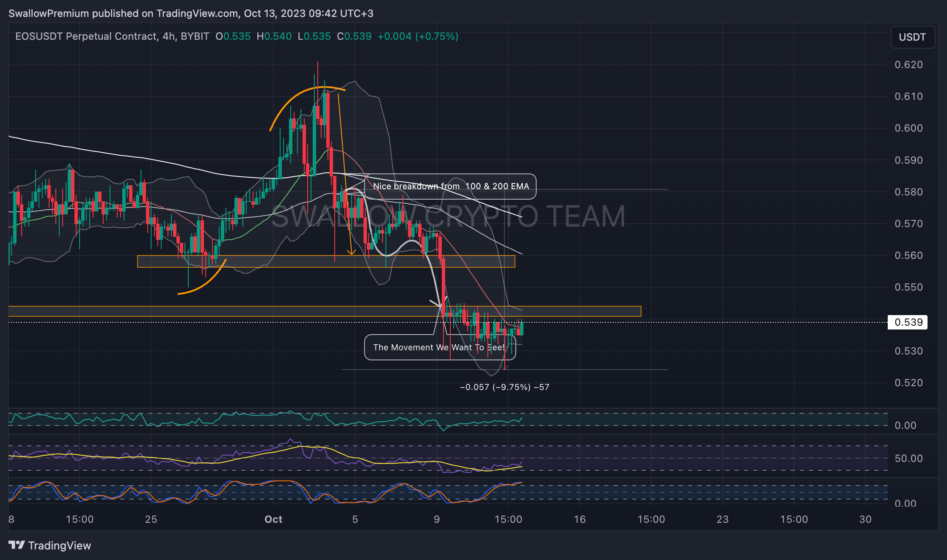The width and height of the screenshot is (947, 560).
Task: Open the TradingView text link
Action: 60,546
